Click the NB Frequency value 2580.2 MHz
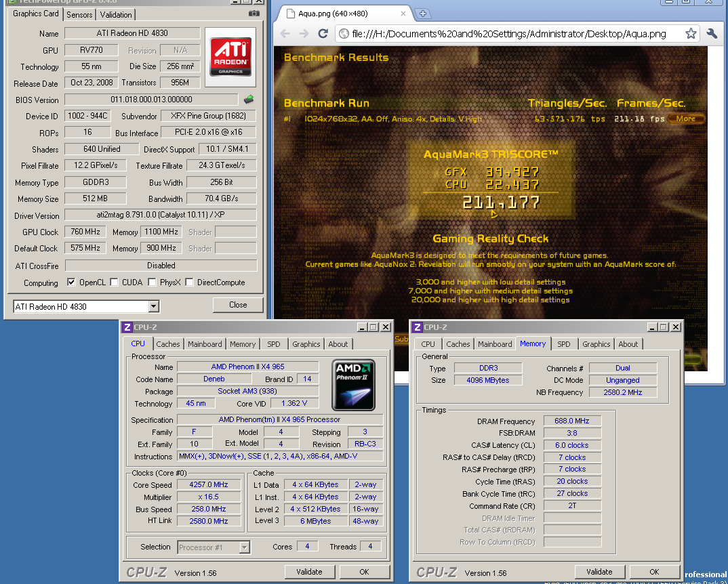 click(x=623, y=392)
